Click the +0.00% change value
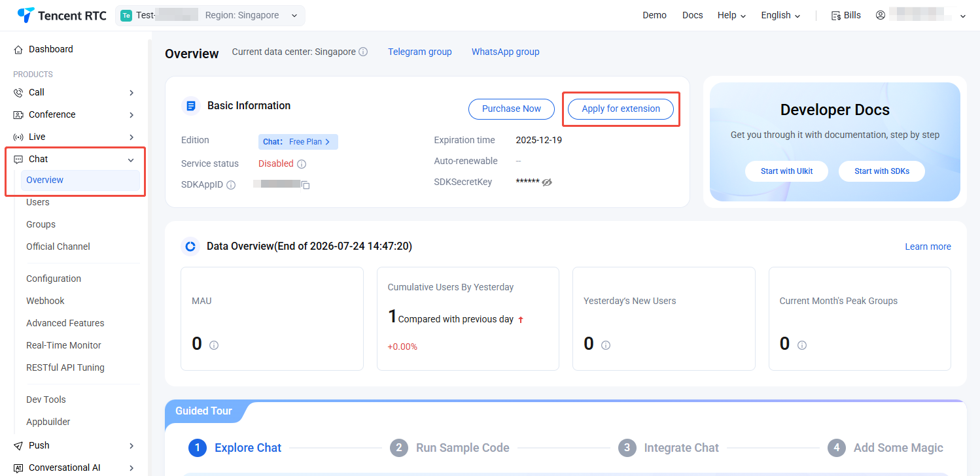The height and width of the screenshot is (476, 980). [x=402, y=347]
